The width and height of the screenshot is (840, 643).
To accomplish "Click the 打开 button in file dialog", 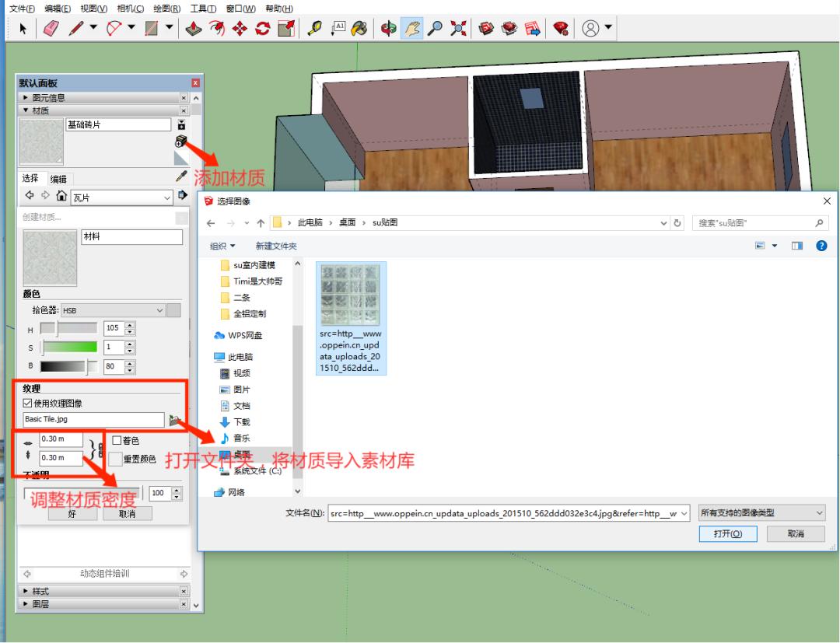I will coord(728,534).
